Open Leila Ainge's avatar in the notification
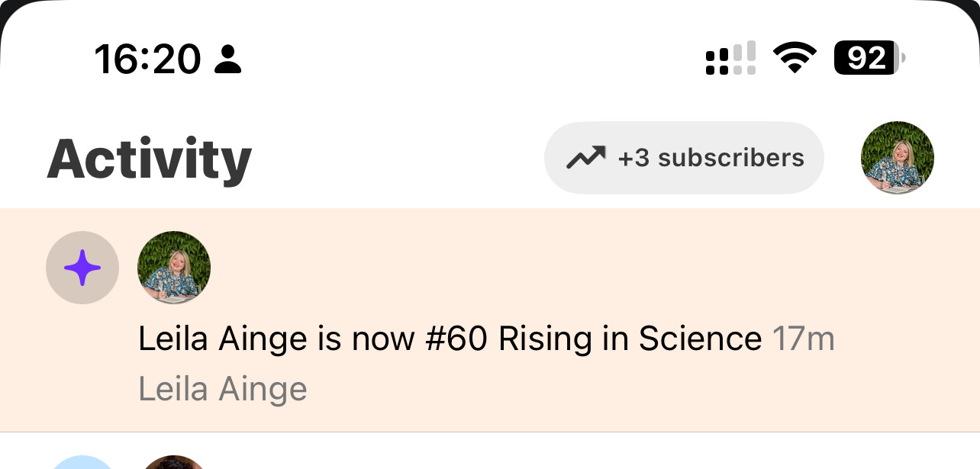 point(174,268)
